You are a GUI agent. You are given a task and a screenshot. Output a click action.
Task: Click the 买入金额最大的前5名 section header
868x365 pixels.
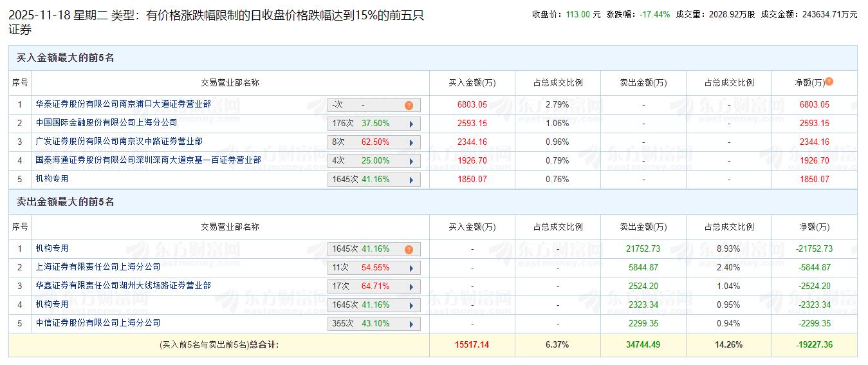pos(65,58)
